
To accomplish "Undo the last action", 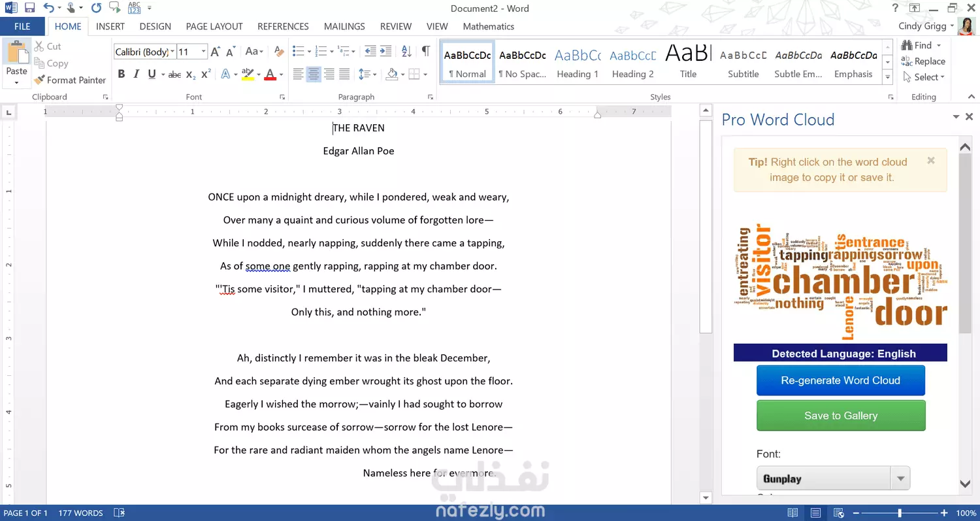I will [49, 8].
